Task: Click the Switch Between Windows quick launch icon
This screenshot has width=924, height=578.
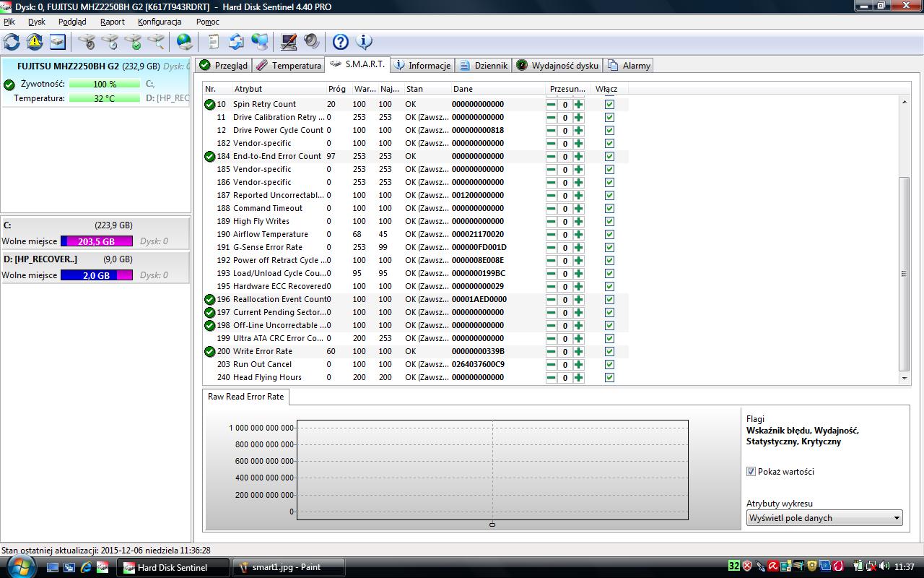Action: [69, 567]
